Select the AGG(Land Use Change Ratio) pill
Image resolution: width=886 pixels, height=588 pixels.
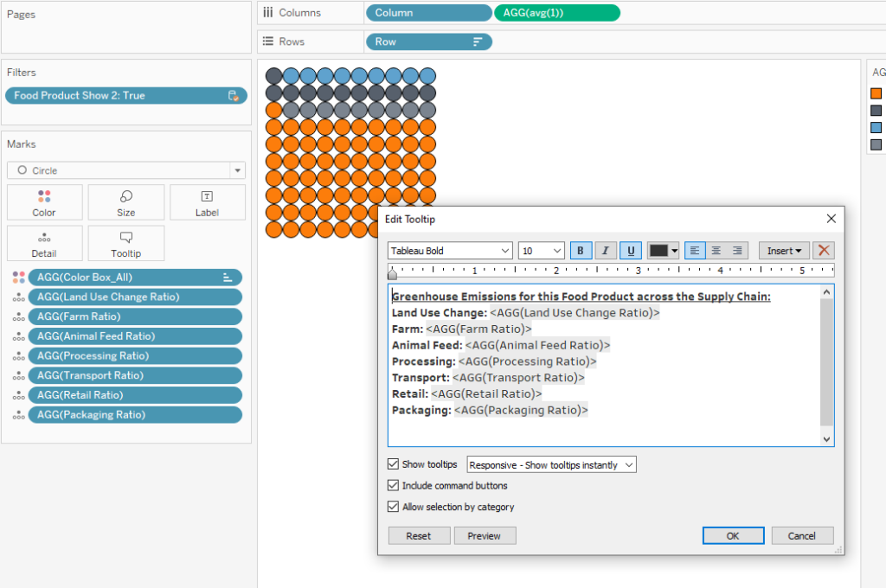pyautogui.click(x=135, y=297)
